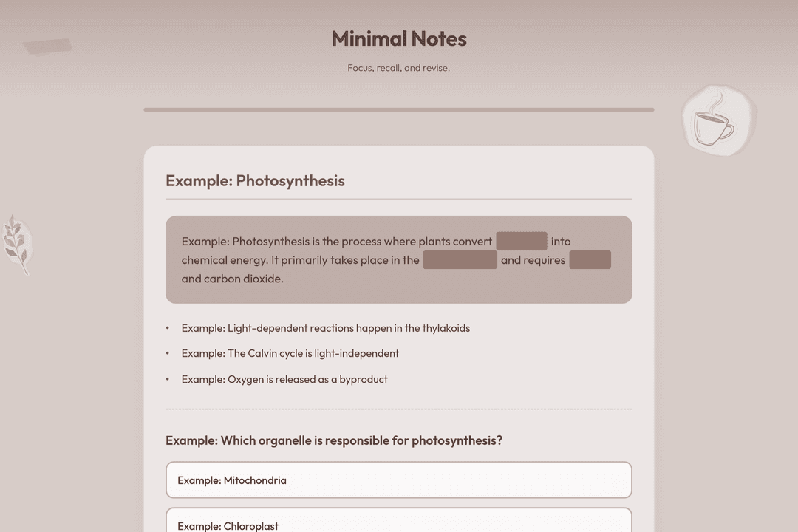Click the underline below the Photosynthesis heading

398,199
